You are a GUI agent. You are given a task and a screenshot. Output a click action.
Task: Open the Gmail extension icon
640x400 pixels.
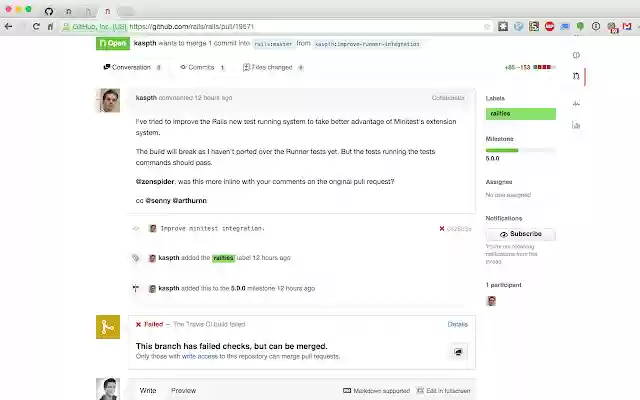pyautogui.click(x=627, y=27)
